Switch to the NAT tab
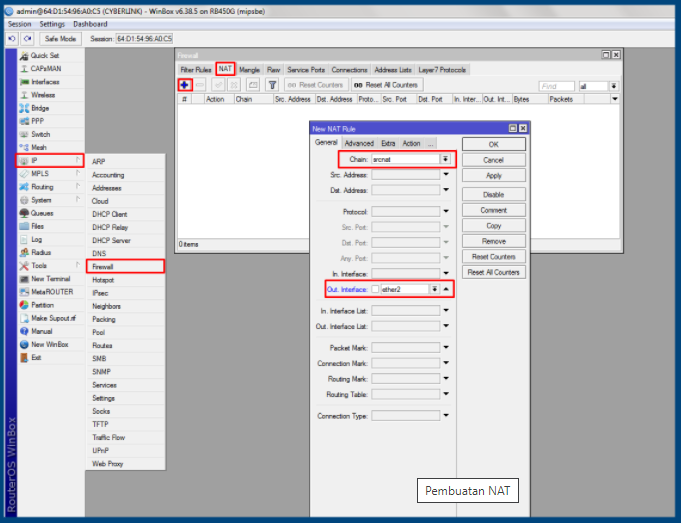Image resolution: width=681 pixels, height=523 pixels. [225, 69]
